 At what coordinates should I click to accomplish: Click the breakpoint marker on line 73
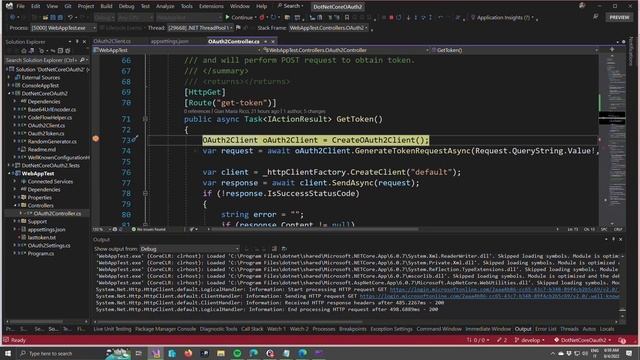(96, 139)
